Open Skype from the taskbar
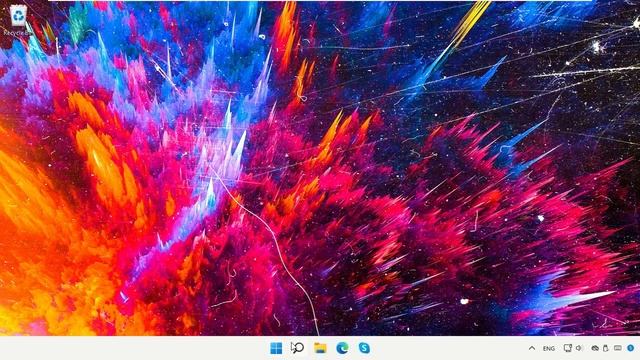The width and height of the screenshot is (640, 360). pyautogui.click(x=364, y=348)
